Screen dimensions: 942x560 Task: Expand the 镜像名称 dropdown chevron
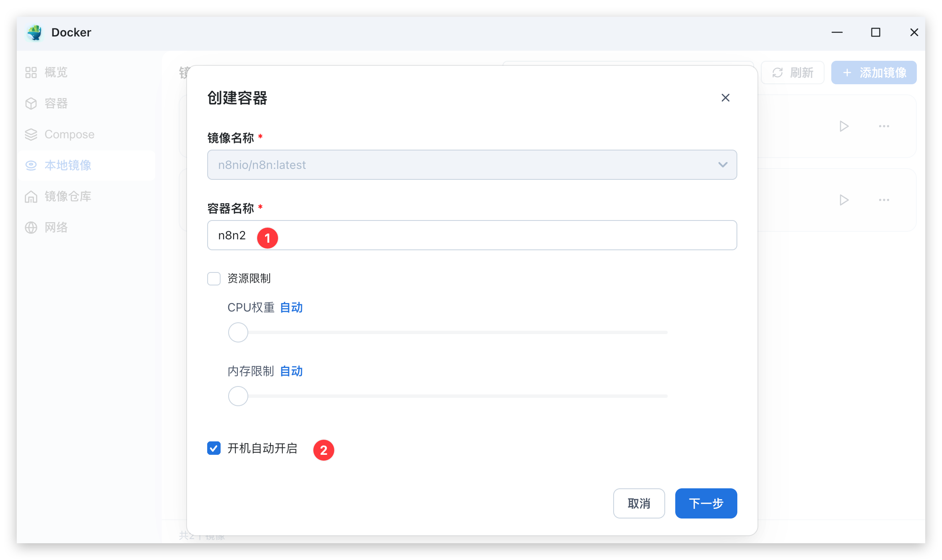click(x=722, y=165)
